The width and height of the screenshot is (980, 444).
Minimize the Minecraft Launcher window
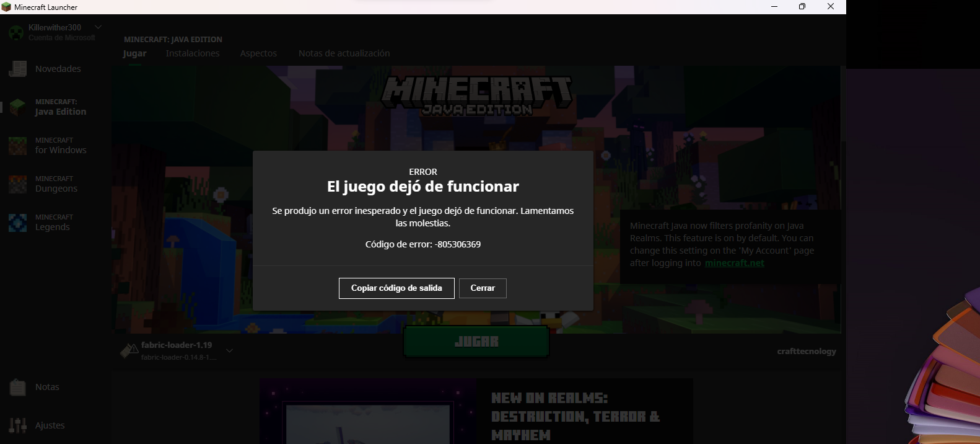(774, 7)
